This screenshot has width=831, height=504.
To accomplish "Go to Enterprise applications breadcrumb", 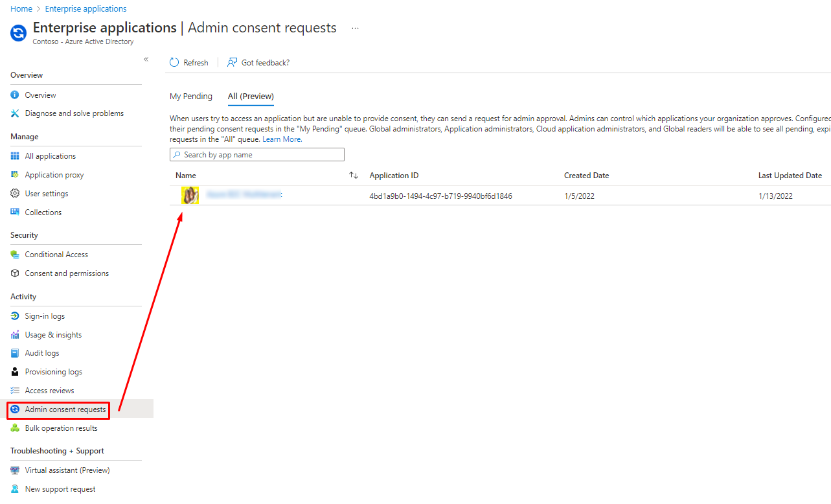I will (85, 9).
